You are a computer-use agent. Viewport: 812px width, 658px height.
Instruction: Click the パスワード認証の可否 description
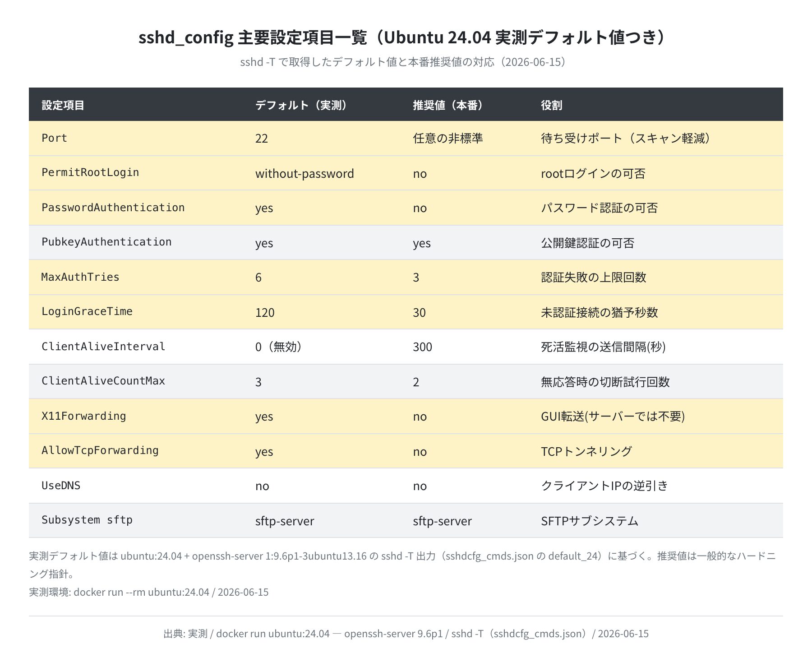(600, 208)
